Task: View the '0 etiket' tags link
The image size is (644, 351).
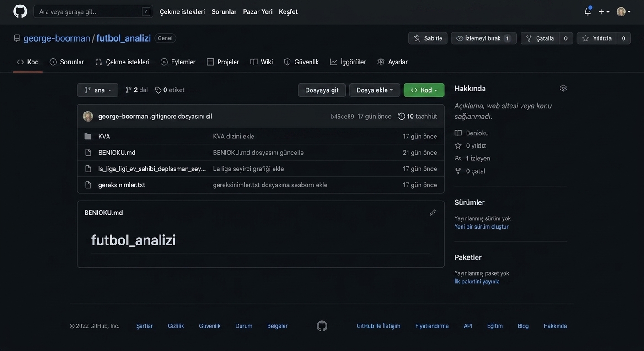Action: tap(170, 90)
